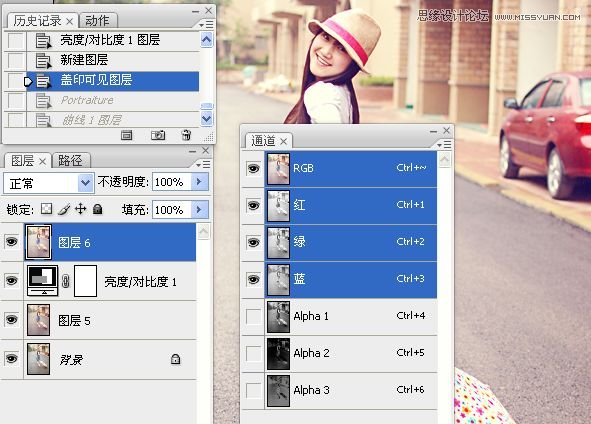This screenshot has width=591, height=424.
Task: Enable lock transparent pixels icon
Action: pos(46,209)
